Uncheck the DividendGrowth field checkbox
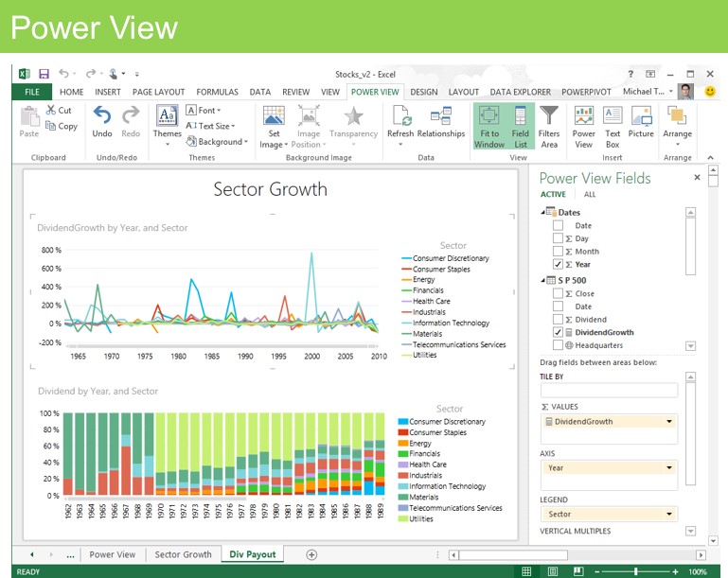 coord(559,332)
